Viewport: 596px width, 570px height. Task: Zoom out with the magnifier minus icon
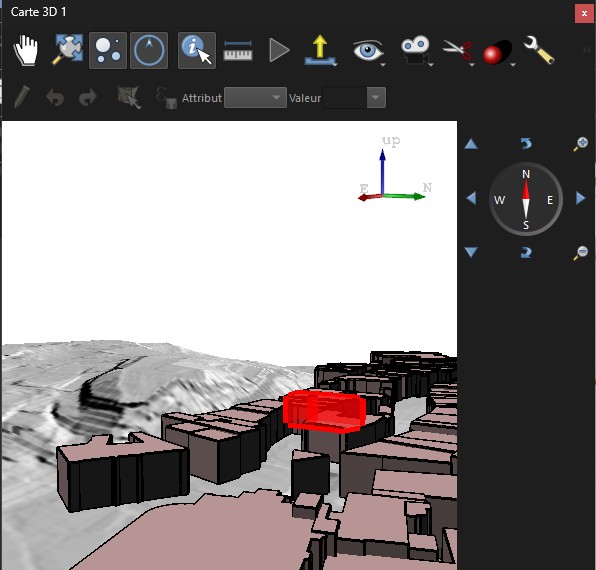point(580,253)
